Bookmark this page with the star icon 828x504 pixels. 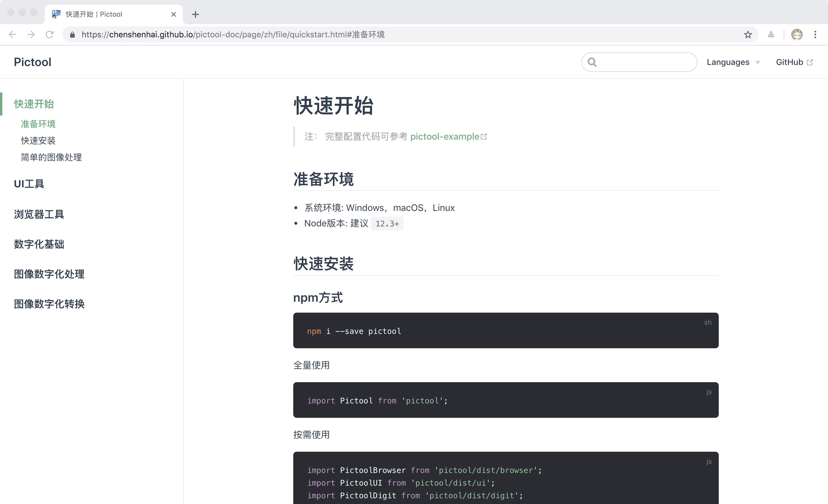coord(748,34)
